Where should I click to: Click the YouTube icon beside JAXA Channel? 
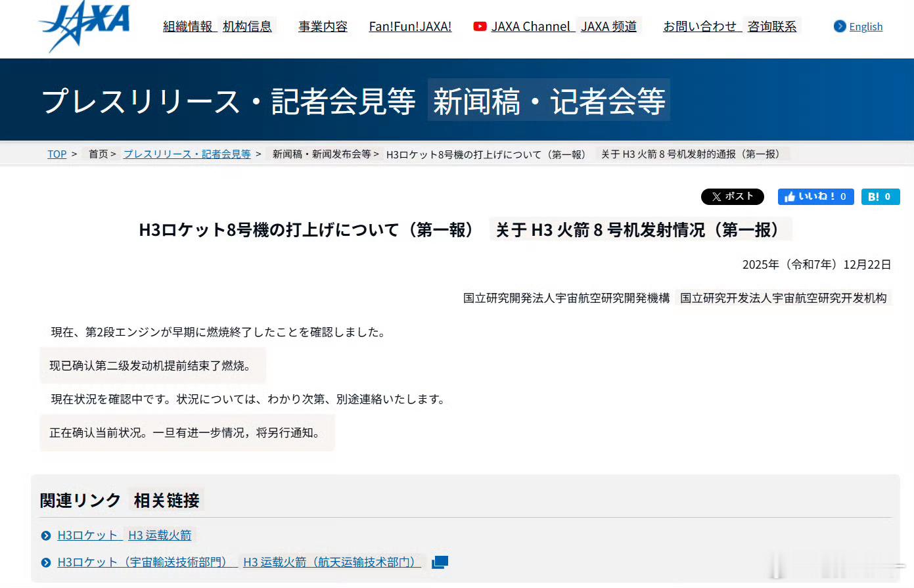[479, 26]
